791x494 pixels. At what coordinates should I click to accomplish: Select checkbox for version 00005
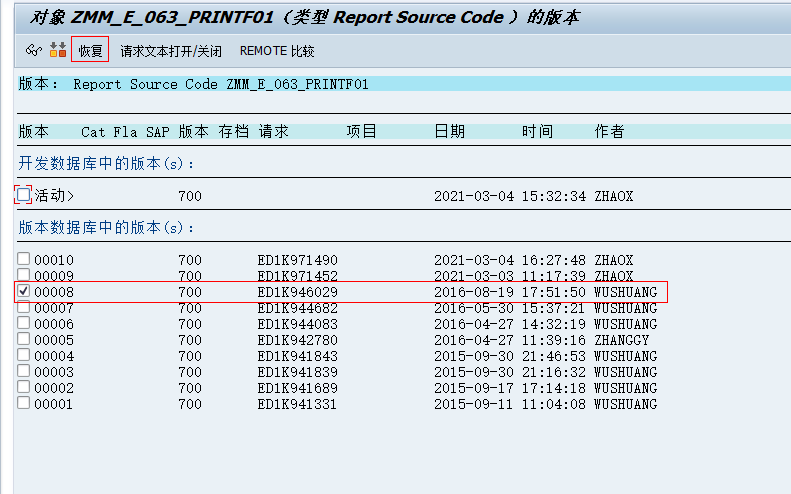click(x=23, y=339)
